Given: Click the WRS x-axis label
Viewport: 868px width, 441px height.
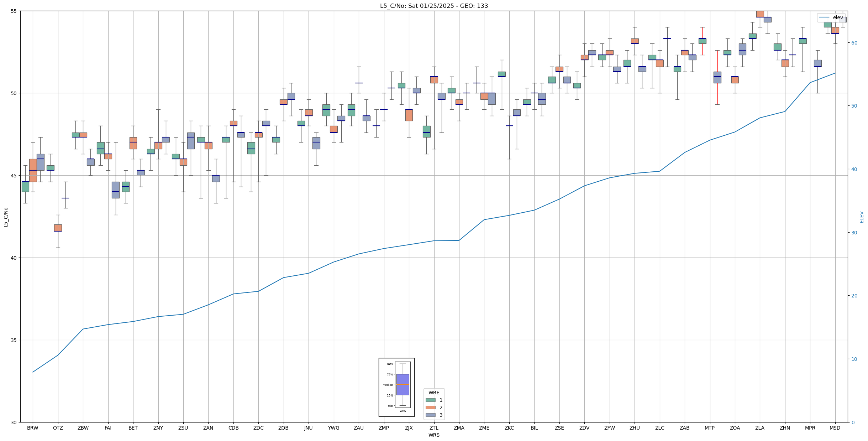Looking at the screenshot, I should click(434, 435).
